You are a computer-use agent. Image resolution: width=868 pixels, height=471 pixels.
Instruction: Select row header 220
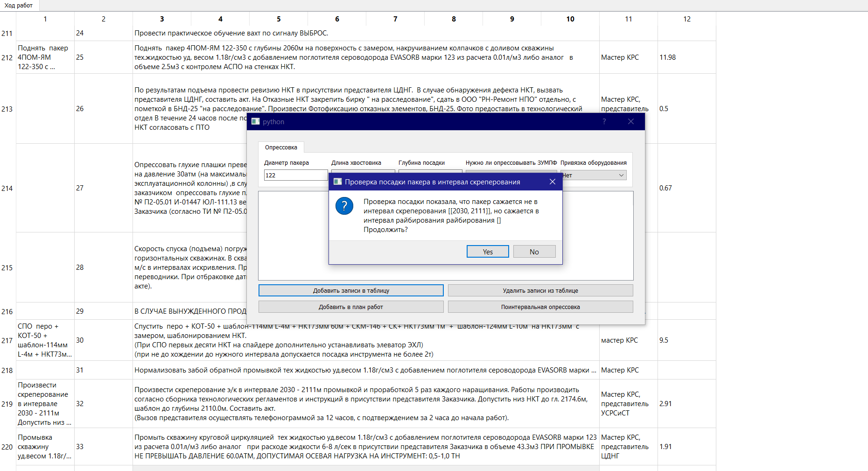click(x=7, y=447)
